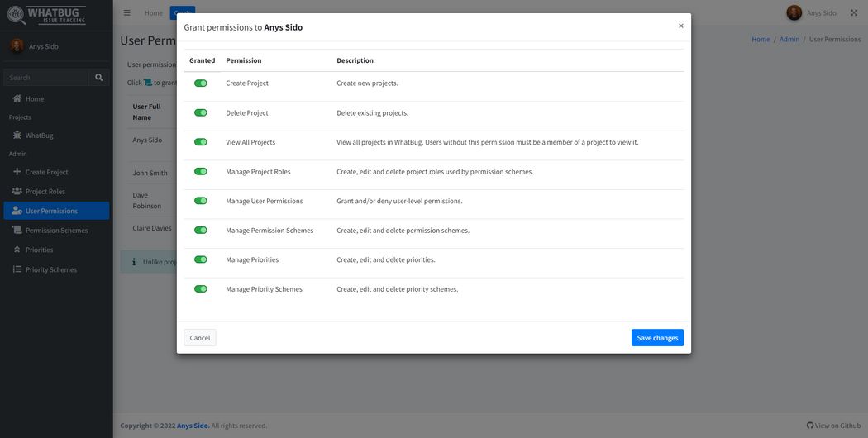Toggle off Delete Project permission
The width and height of the screenshot is (868, 438).
tap(201, 112)
